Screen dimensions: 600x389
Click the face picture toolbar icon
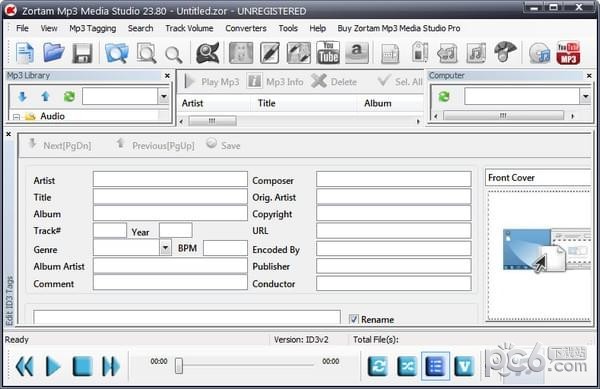click(241, 53)
